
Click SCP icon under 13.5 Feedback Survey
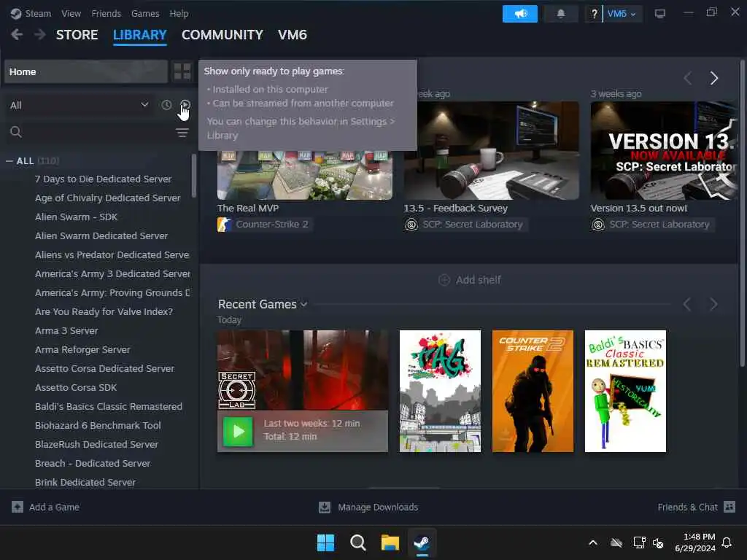411,225
